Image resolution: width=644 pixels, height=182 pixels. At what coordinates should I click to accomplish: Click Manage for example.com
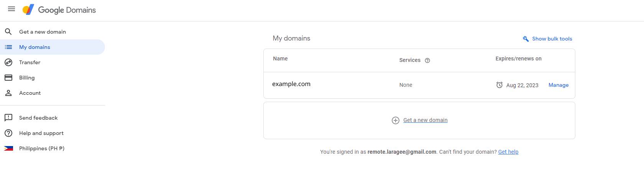click(x=559, y=85)
